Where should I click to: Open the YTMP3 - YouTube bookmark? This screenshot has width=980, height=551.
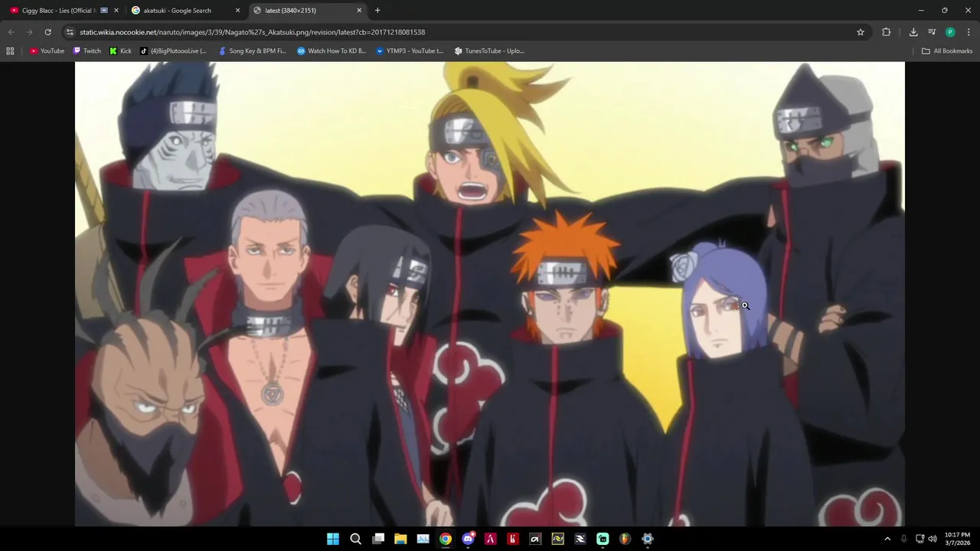pos(409,51)
